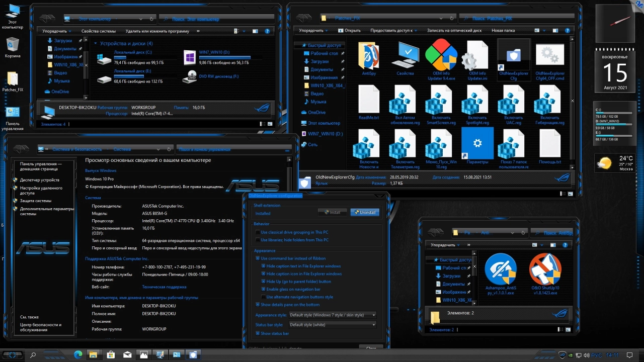Screen dimensions: 644x362
Task: Toggle the Show status bar checkbox
Action: 258,333
